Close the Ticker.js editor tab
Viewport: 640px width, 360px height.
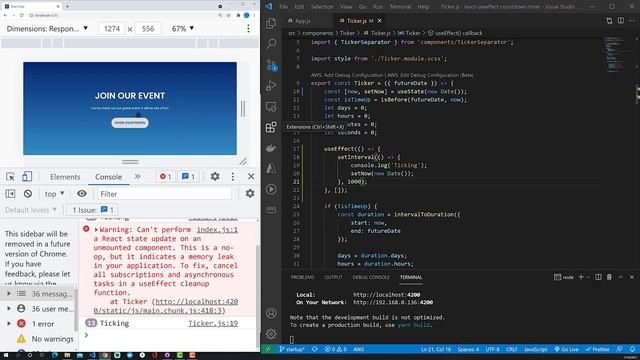click(x=380, y=20)
